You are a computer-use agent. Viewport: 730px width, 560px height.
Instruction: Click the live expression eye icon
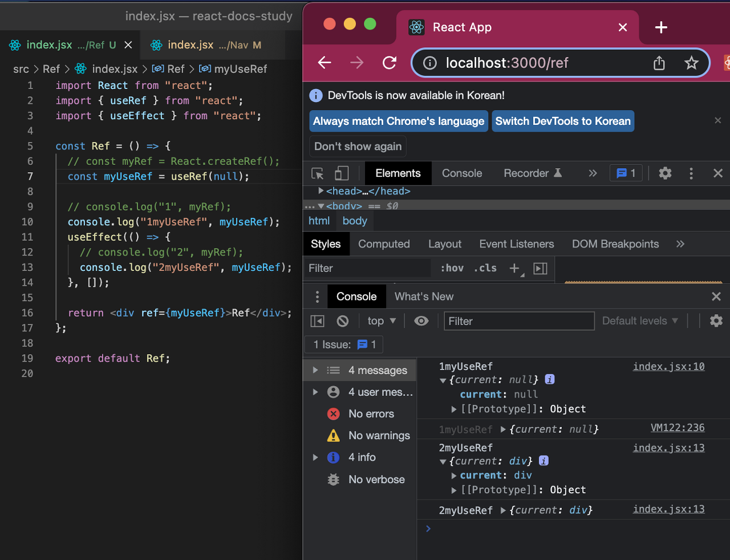421,321
